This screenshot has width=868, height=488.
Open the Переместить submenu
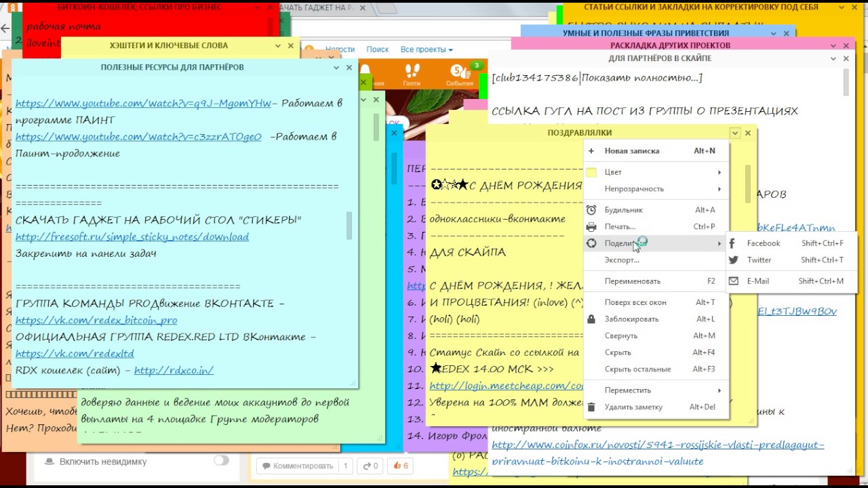[x=656, y=390]
